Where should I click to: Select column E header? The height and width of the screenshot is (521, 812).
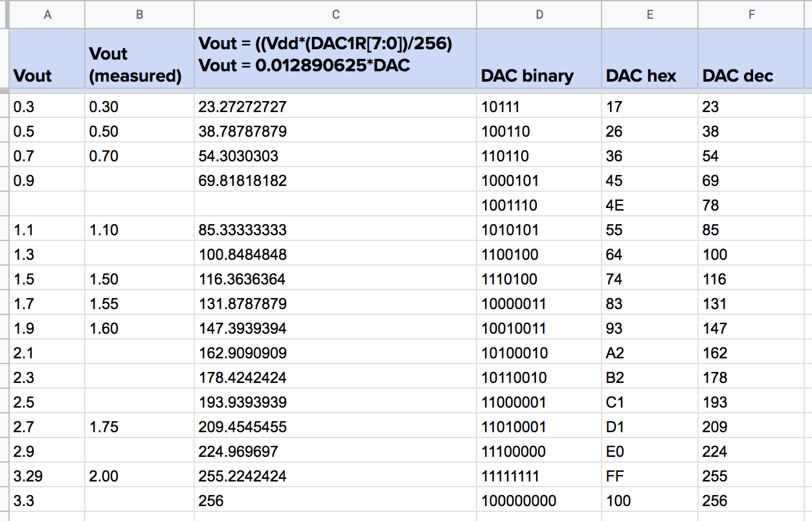[x=649, y=15]
